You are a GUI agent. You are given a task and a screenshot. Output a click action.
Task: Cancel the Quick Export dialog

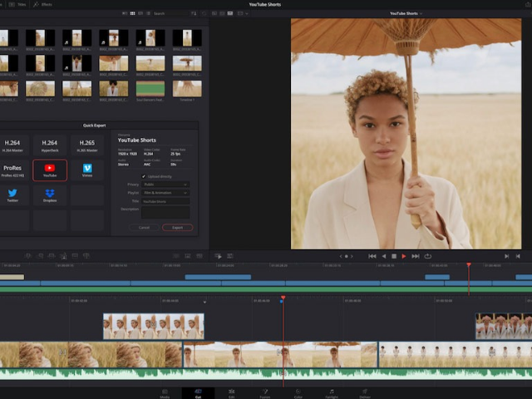pos(144,228)
